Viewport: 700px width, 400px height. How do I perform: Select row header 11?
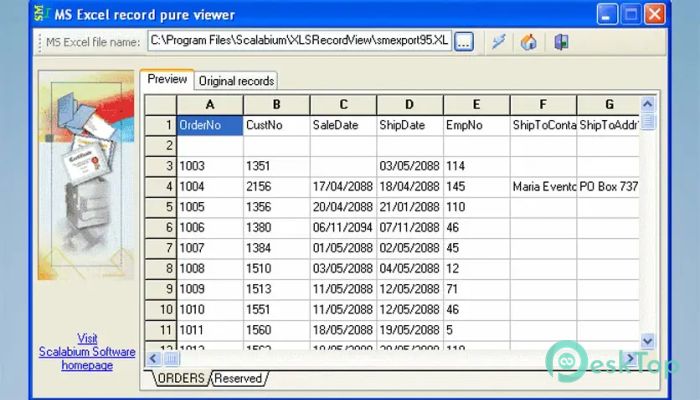click(x=161, y=330)
